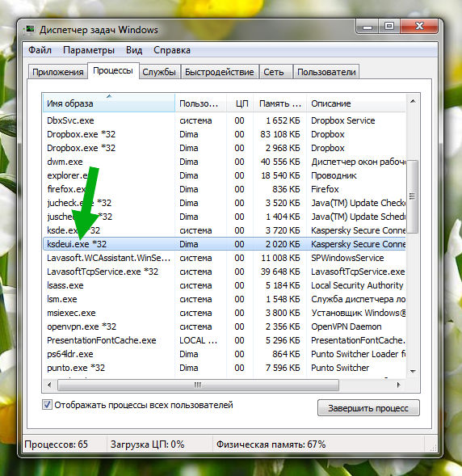The image size is (462, 476).
Task: Click the Загрузка ЦП: 0% status entry
Action: 148,444
